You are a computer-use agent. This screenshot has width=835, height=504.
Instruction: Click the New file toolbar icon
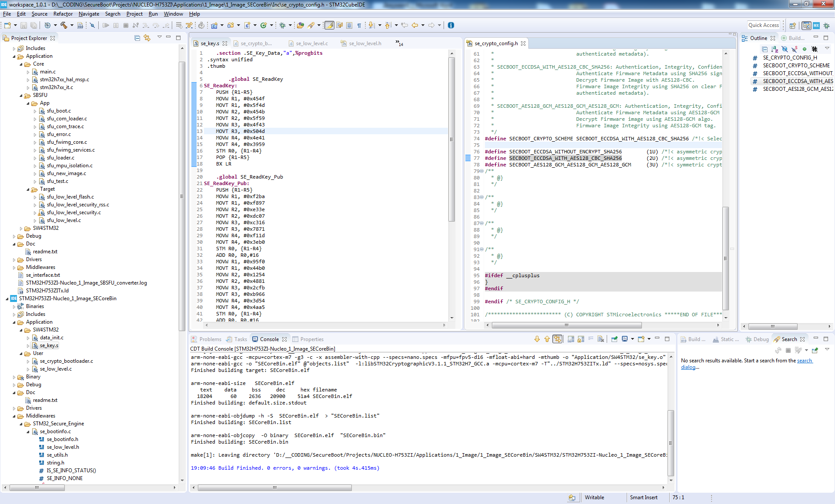point(7,25)
